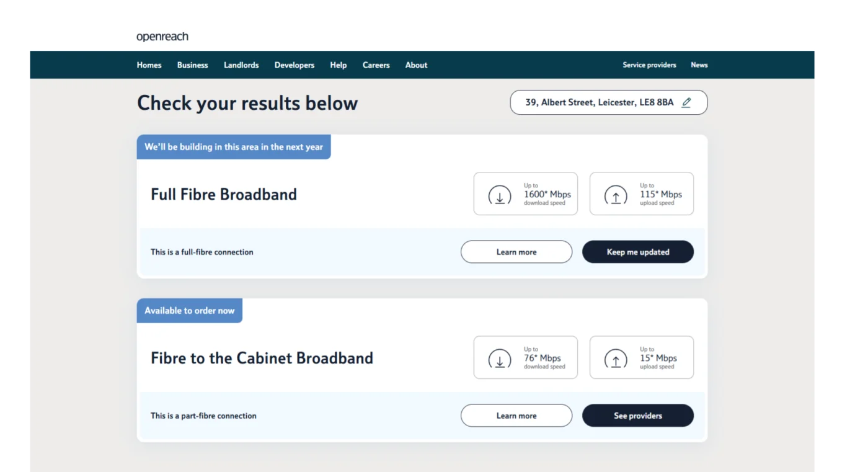The image size is (868, 472).
Task: Open the News link
Action: 699,65
